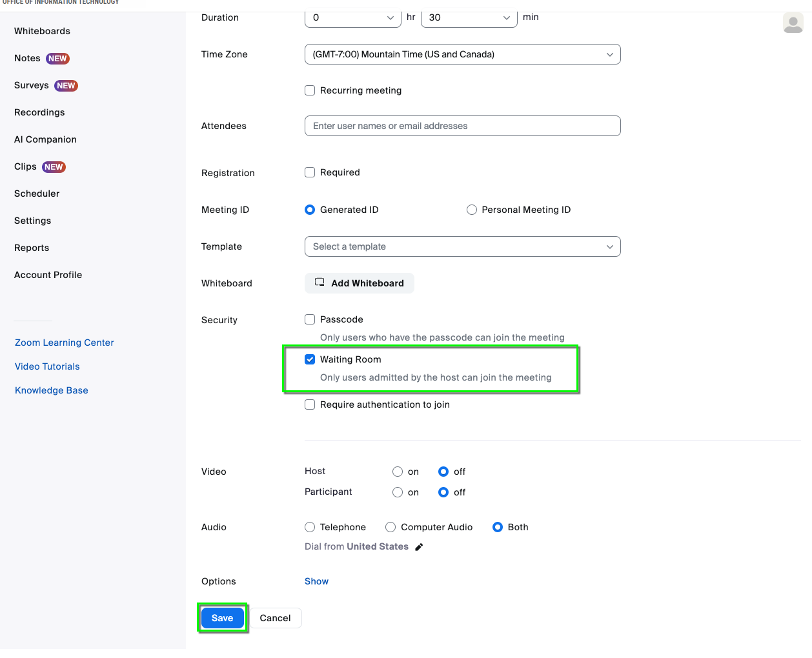The height and width of the screenshot is (658, 812).
Task: Click the Add Whiteboard button
Action: [359, 283]
